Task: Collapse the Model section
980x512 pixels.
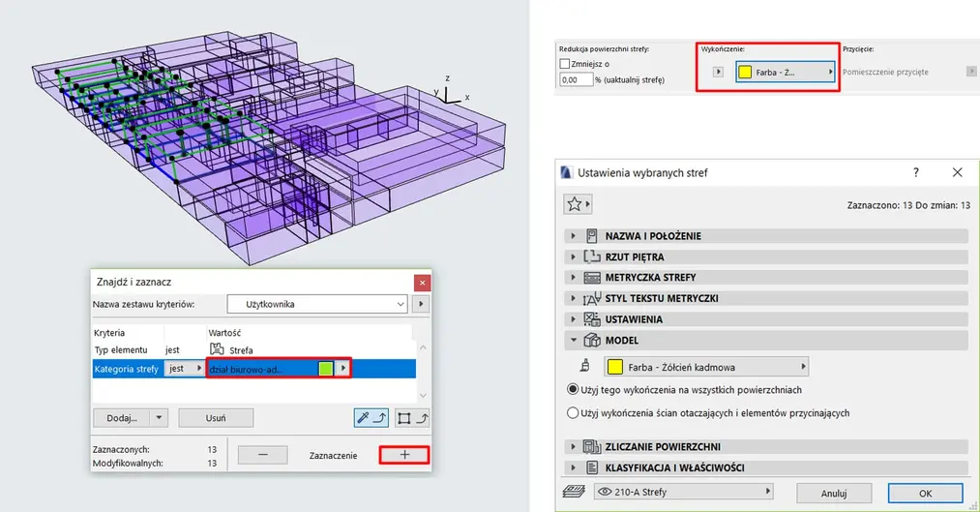Action: point(573,340)
